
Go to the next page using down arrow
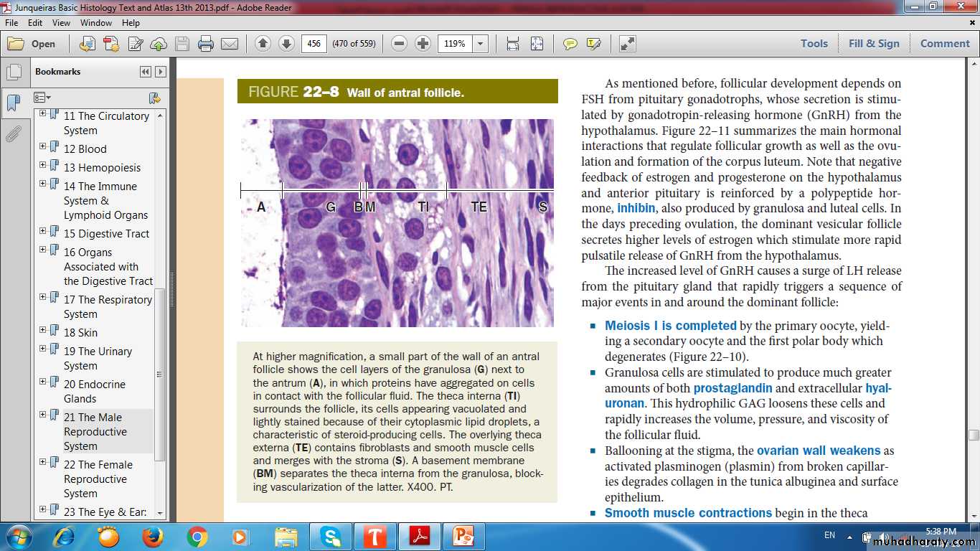[x=286, y=44]
